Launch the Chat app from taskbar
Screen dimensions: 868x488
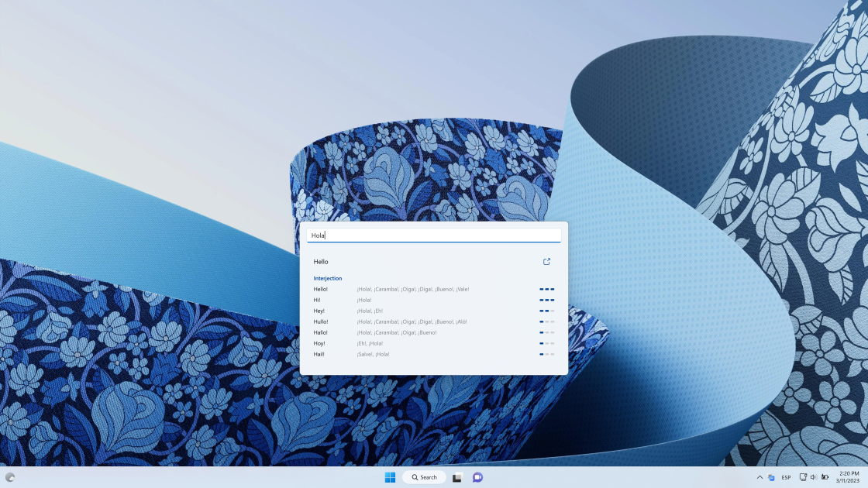pyautogui.click(x=477, y=477)
